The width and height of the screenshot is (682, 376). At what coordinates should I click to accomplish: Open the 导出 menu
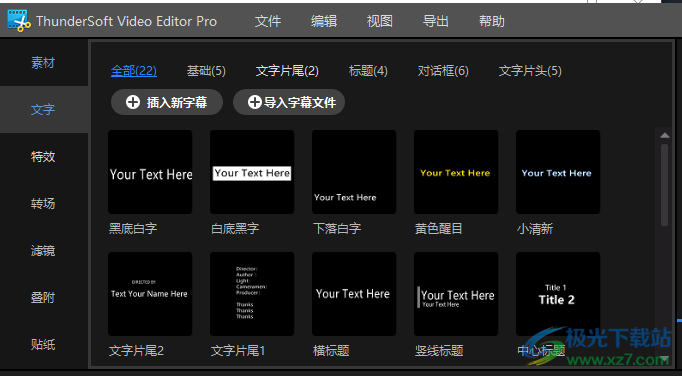point(436,21)
